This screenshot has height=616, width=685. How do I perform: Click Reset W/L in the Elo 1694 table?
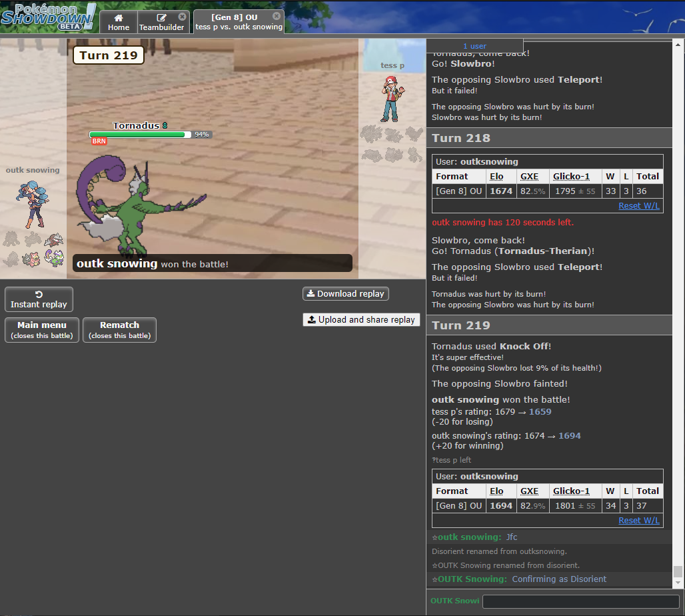pyautogui.click(x=639, y=521)
